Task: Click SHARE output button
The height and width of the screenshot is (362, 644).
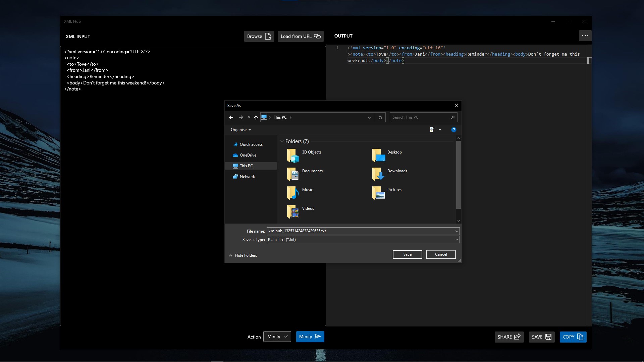Action: [x=509, y=337]
